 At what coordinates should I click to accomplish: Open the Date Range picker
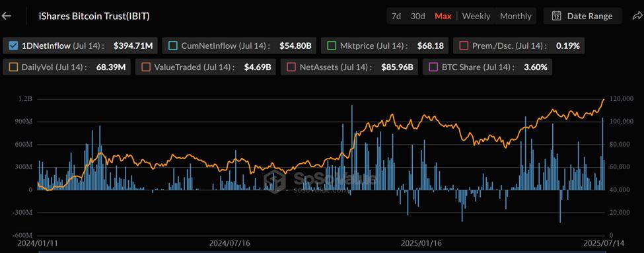[x=583, y=16]
